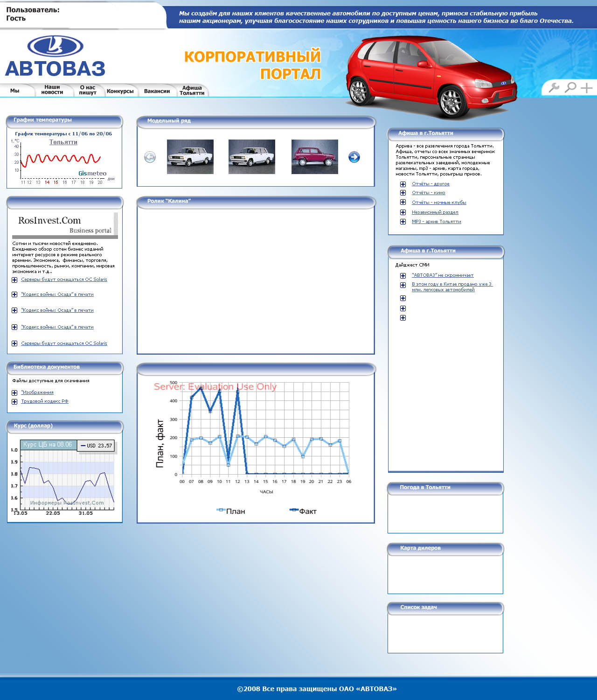
Task: Read the "АВТОВАЗ" не скромничает article
Action: pos(443,275)
